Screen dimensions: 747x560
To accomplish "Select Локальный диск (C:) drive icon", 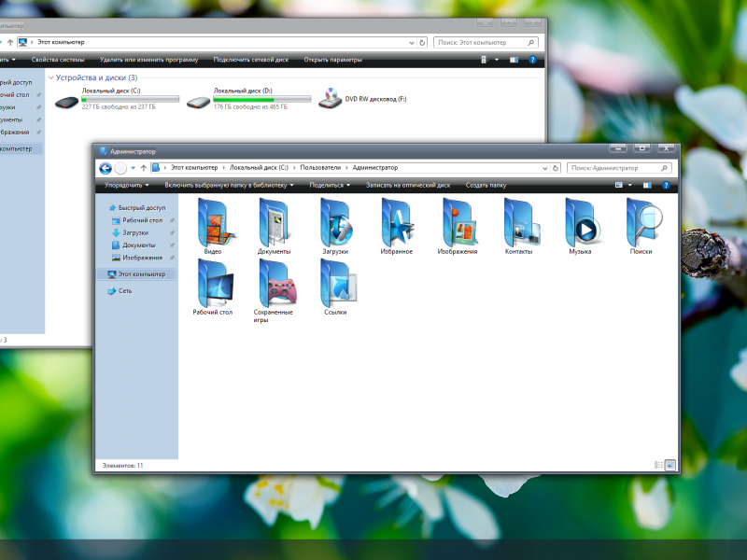I will (x=66, y=102).
